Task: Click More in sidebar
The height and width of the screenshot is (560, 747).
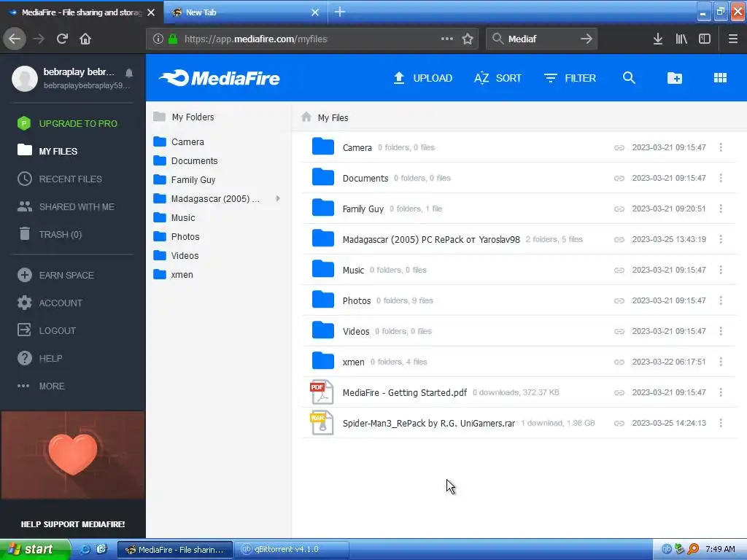Action: [x=41, y=386]
